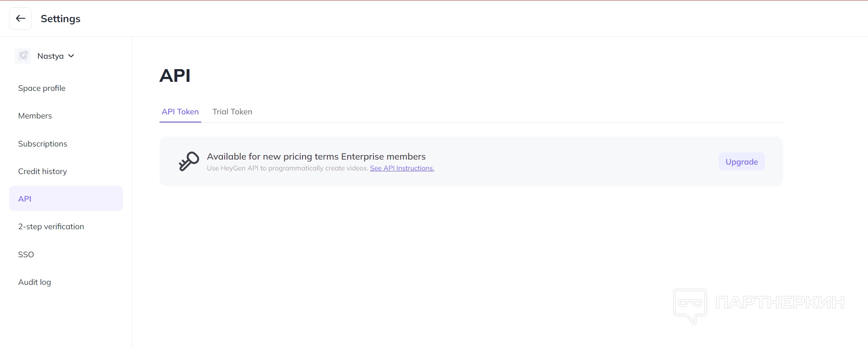Click the Partnerkin watermark logo icon

pos(690,306)
